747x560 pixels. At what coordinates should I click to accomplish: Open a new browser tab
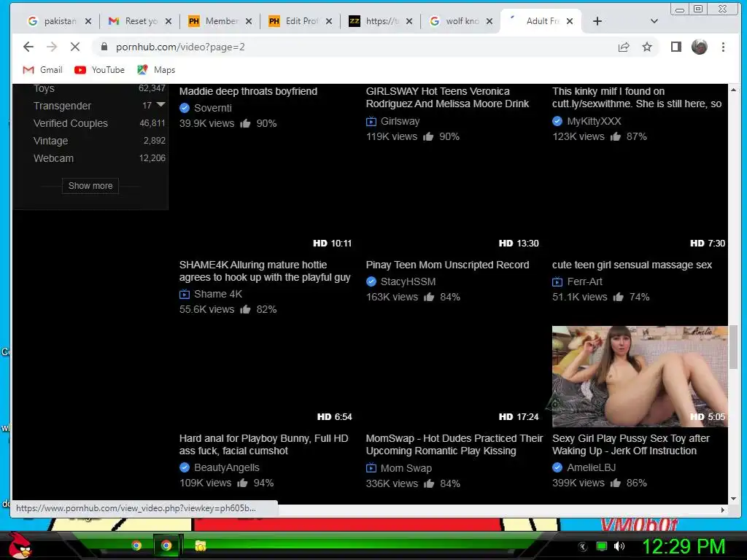[x=597, y=21]
